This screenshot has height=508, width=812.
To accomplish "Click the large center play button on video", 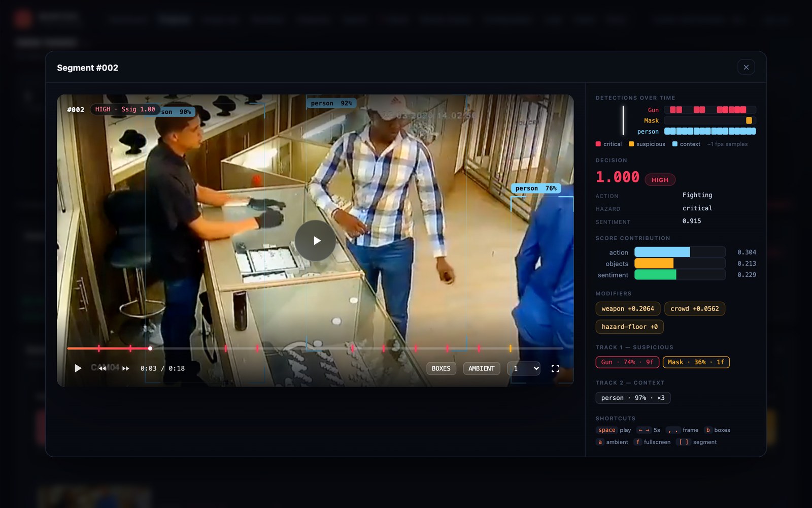I will pyautogui.click(x=315, y=241).
